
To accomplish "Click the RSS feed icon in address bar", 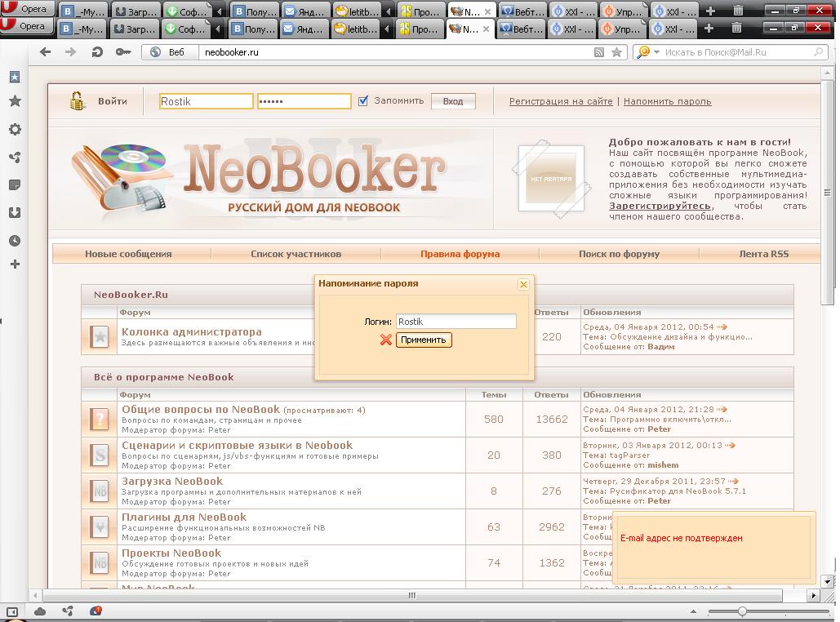I will click(599, 52).
